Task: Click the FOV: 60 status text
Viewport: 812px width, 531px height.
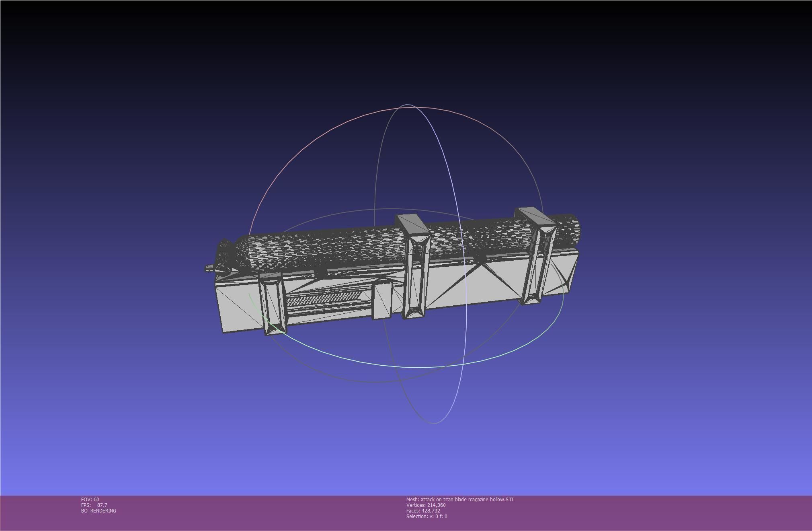Action: (90, 499)
